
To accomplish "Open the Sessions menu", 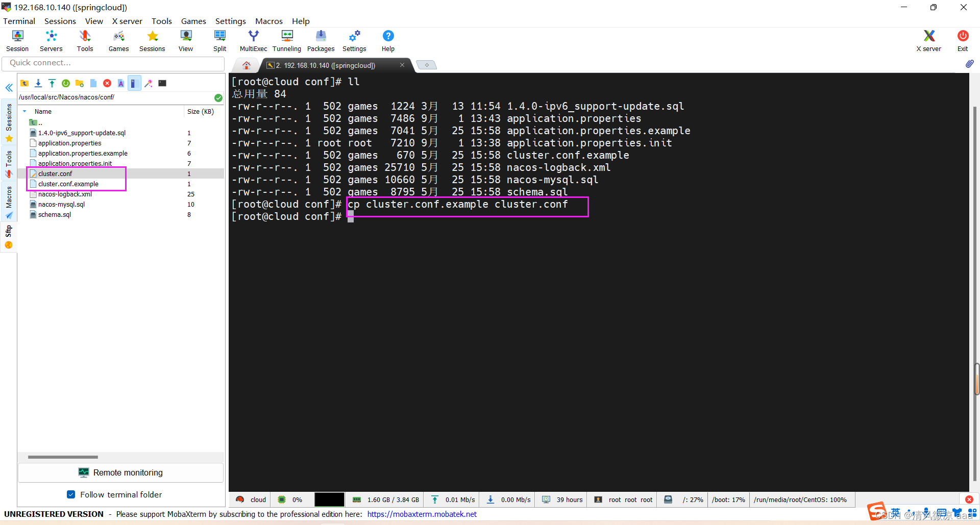I will (x=60, y=21).
